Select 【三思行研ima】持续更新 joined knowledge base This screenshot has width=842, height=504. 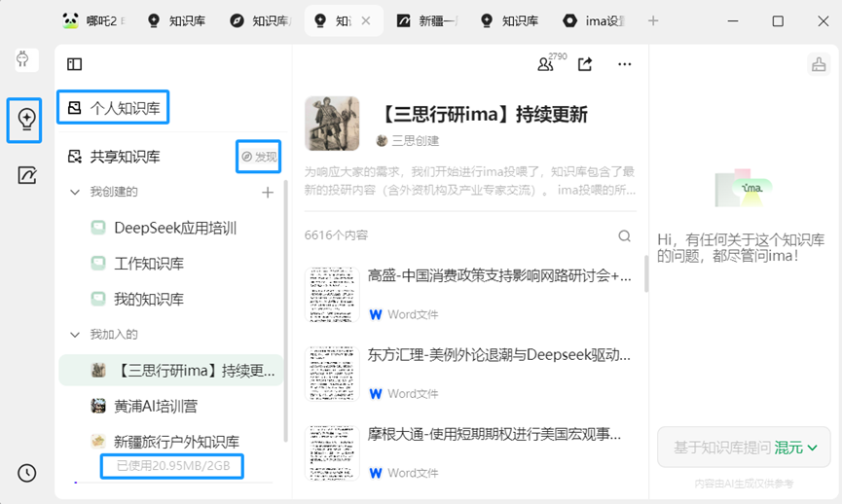pyautogui.click(x=170, y=371)
